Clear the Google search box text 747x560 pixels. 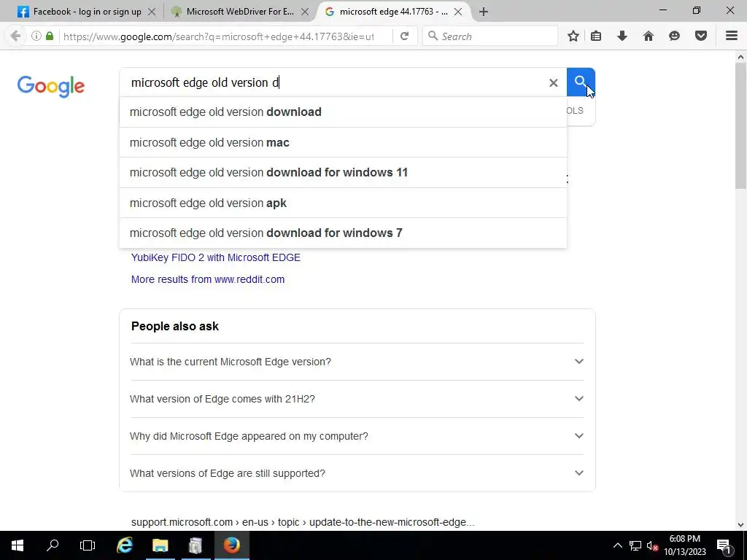coord(553,83)
